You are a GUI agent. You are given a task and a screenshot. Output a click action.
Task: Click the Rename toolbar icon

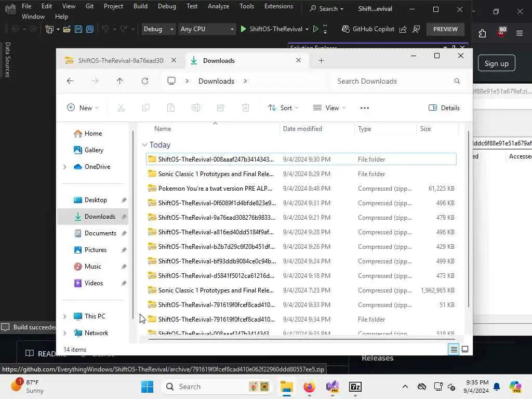tap(196, 108)
